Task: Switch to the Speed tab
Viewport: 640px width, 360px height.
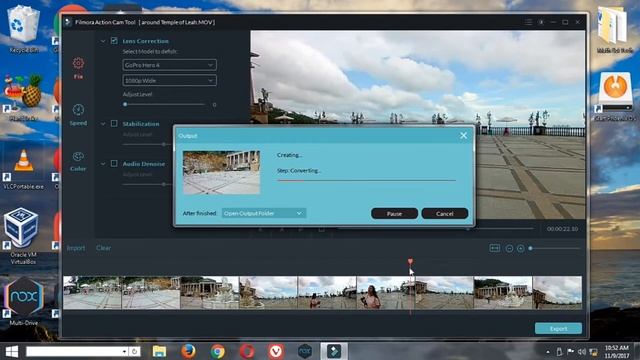Action: point(78,114)
